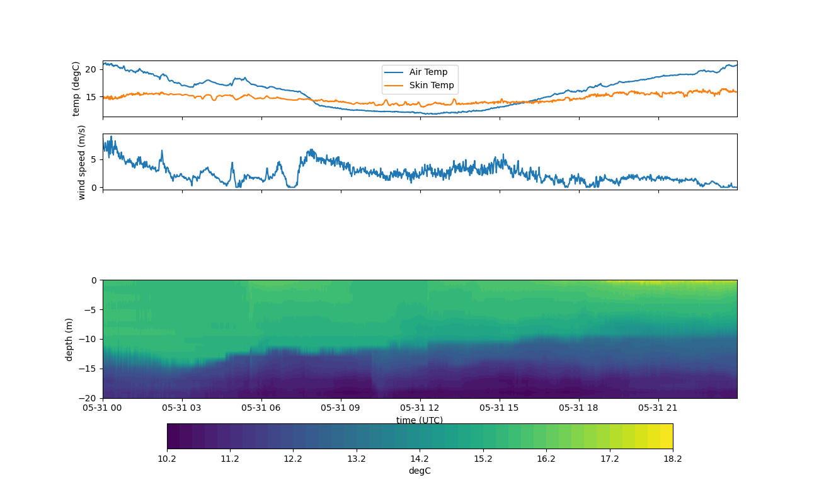Viewport: 819px width, 504px height.
Task: Select the '05-31 12' time tick label
Action: click(420, 408)
